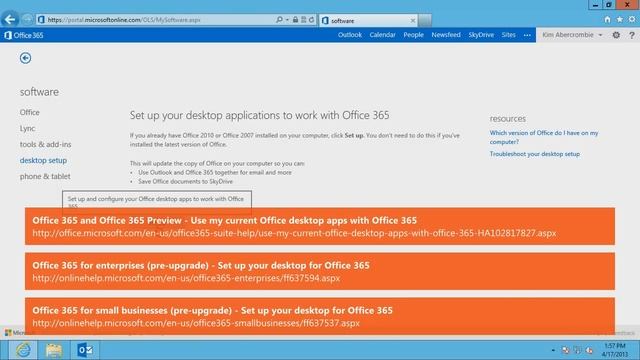Go to Sites in the top navigation

(x=509, y=35)
